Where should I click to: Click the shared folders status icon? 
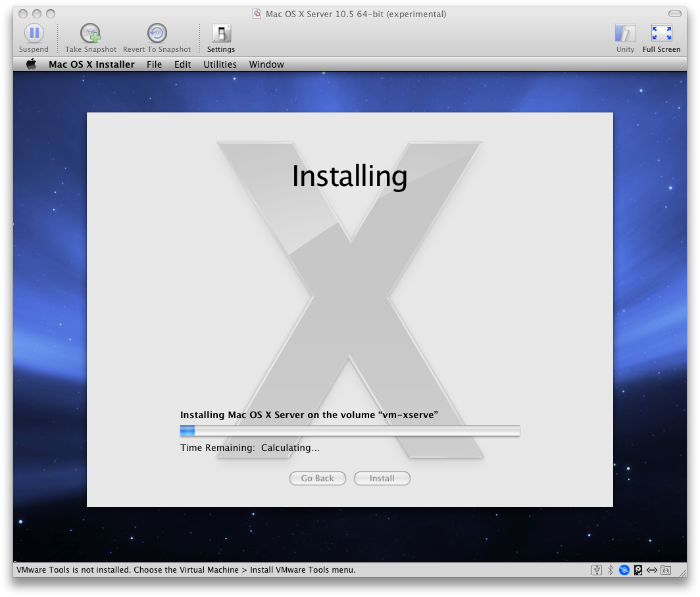coord(666,570)
